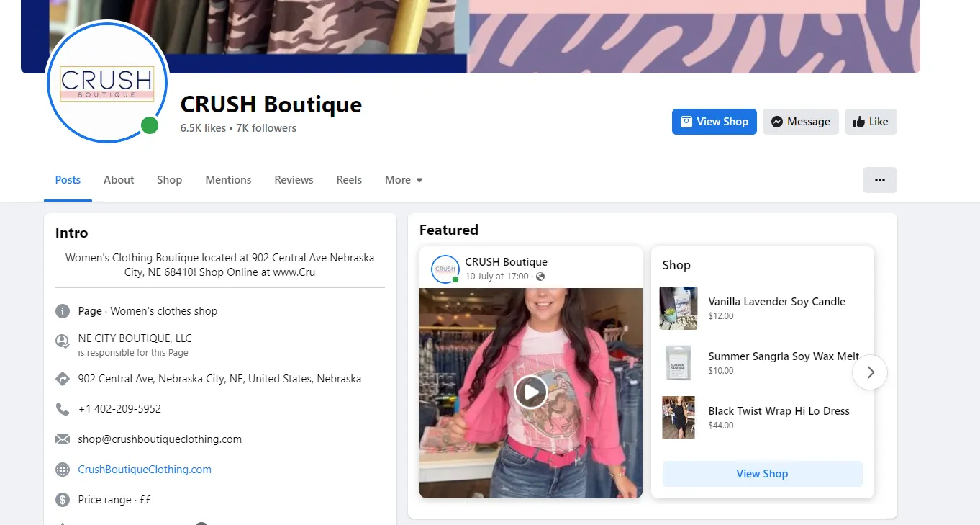Click the small CRUSH avatar in featured post

(445, 269)
